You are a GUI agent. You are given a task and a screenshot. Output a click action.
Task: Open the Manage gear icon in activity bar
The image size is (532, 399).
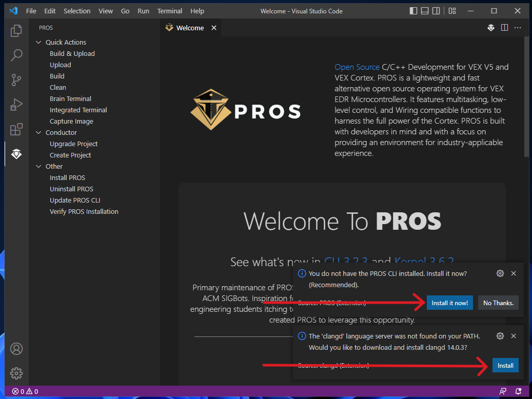(x=16, y=373)
